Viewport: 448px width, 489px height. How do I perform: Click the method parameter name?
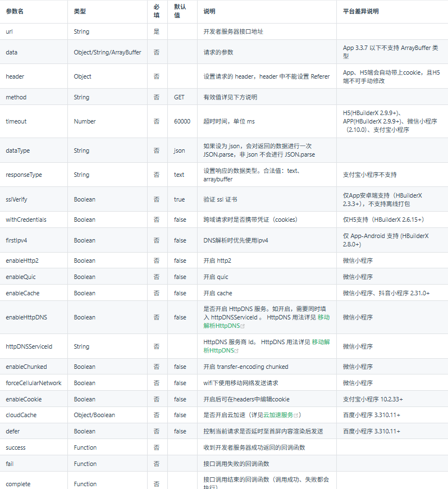[x=16, y=97]
